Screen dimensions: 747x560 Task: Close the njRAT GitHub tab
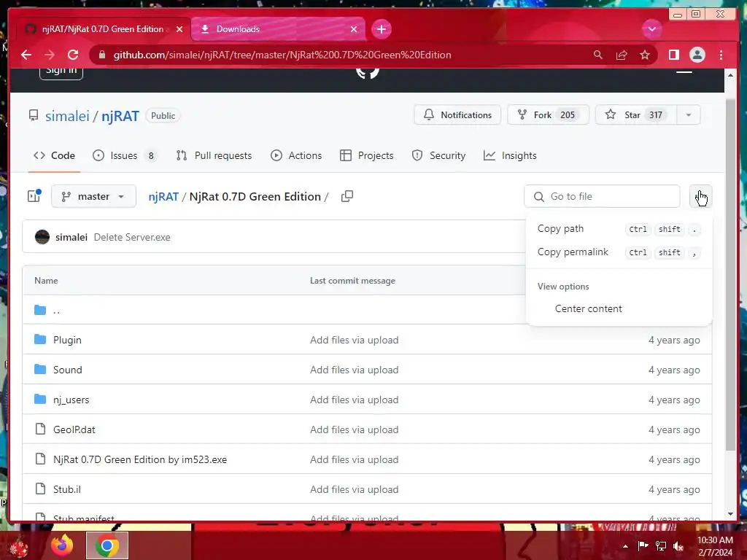tap(179, 29)
